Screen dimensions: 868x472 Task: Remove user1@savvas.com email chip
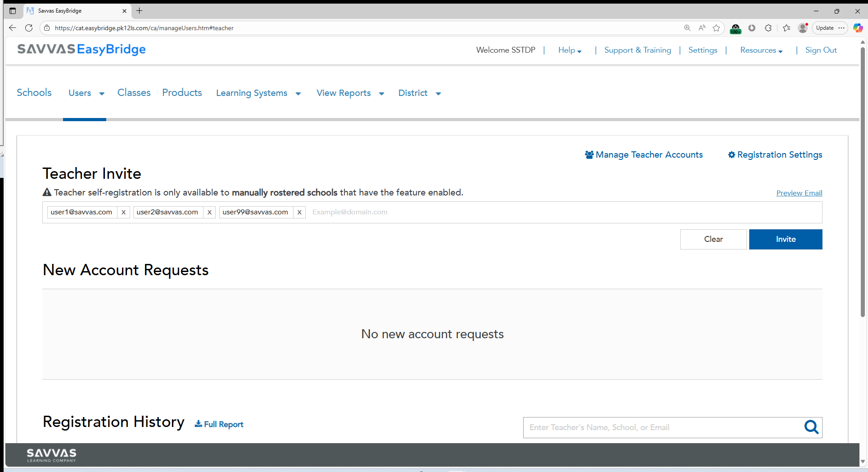[x=123, y=212]
